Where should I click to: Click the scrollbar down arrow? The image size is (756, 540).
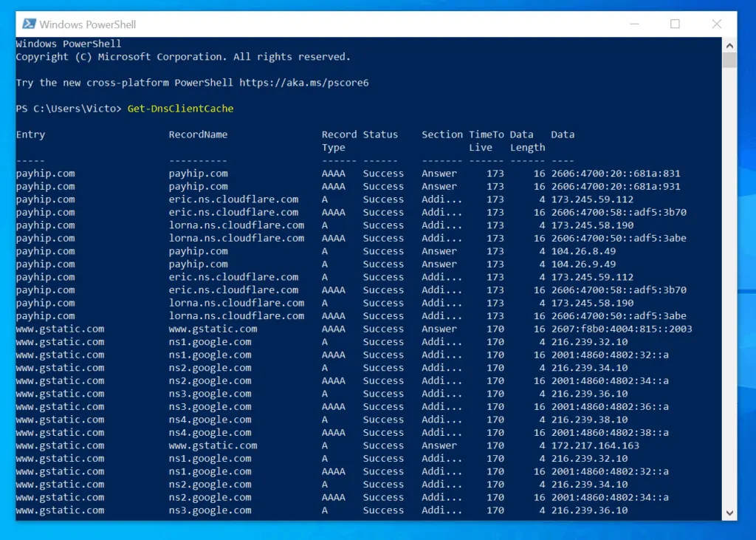pyautogui.click(x=729, y=512)
